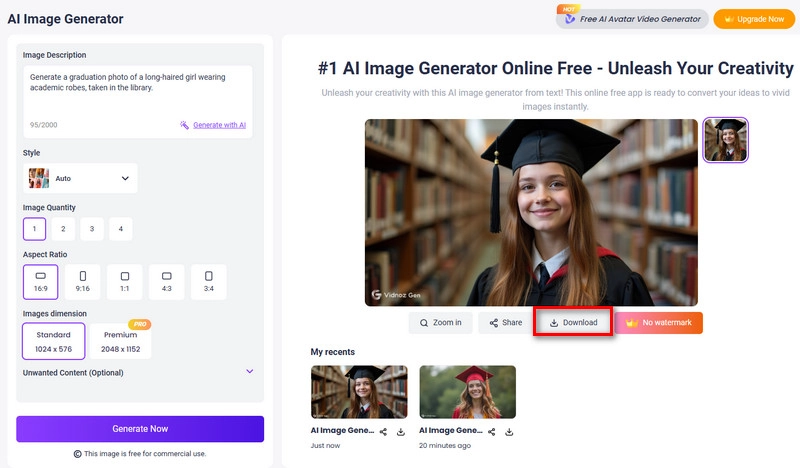Click the No watermark button
800x468 pixels.
click(x=659, y=323)
